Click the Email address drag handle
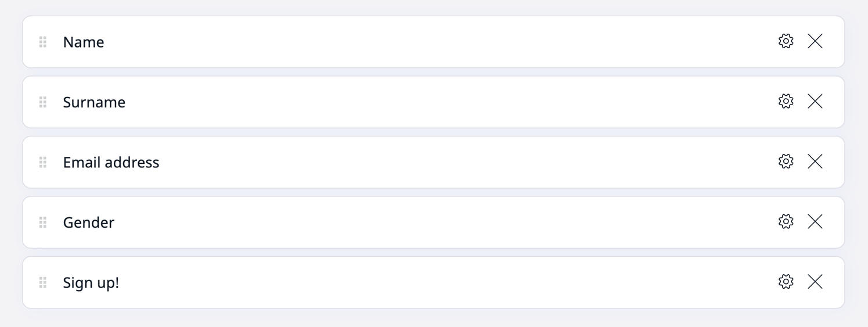The width and height of the screenshot is (868, 327). coord(42,162)
